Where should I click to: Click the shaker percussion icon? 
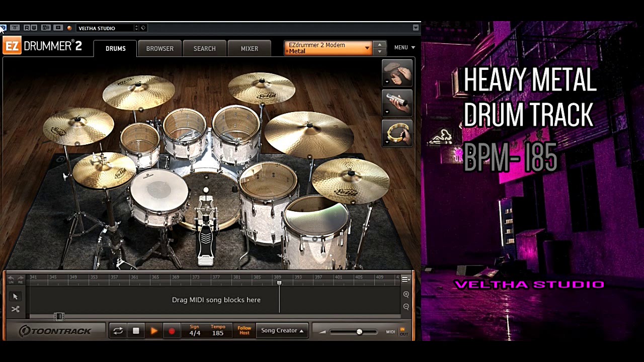pos(397,103)
